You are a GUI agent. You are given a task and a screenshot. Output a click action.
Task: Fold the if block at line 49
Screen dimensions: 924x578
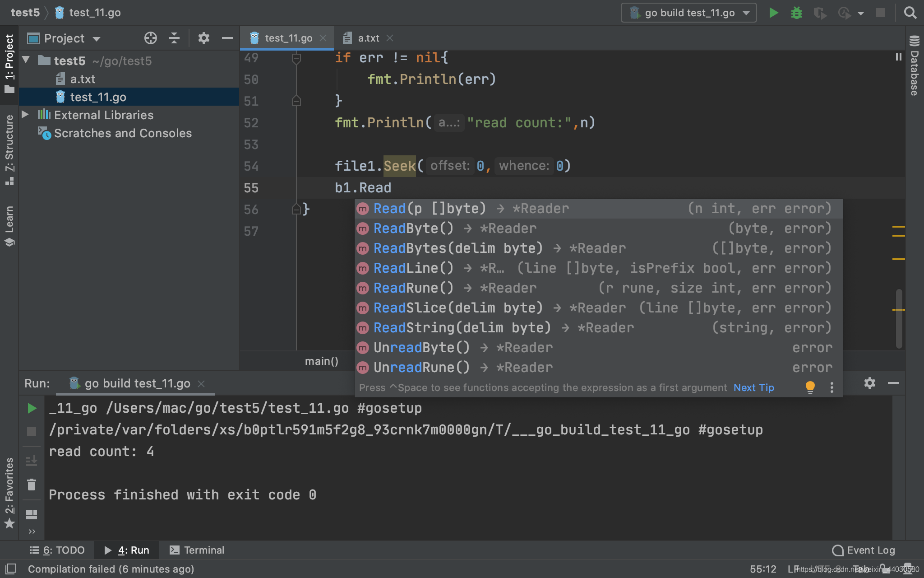296,58
